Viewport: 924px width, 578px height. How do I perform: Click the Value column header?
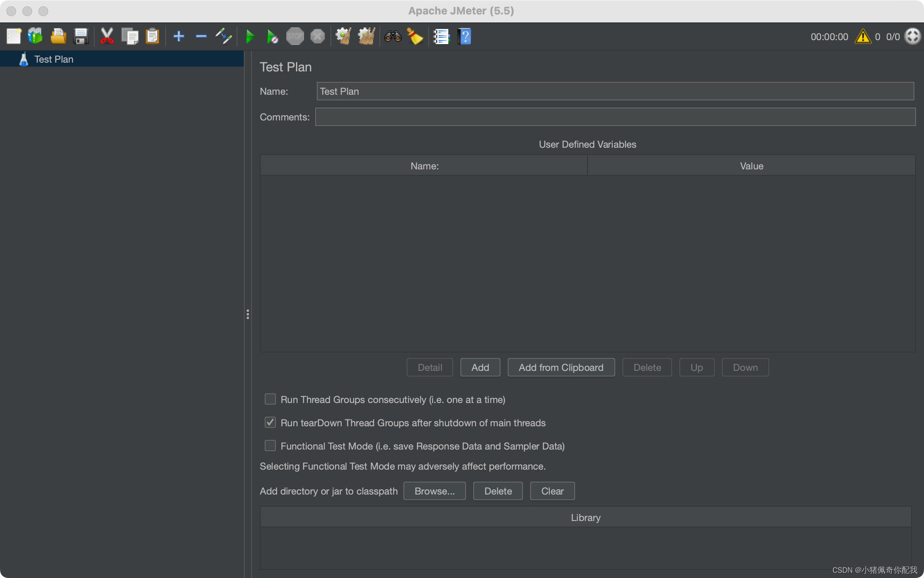[752, 166]
